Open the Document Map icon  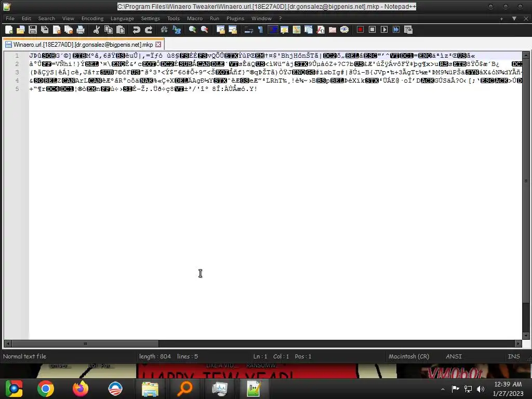[297, 30]
